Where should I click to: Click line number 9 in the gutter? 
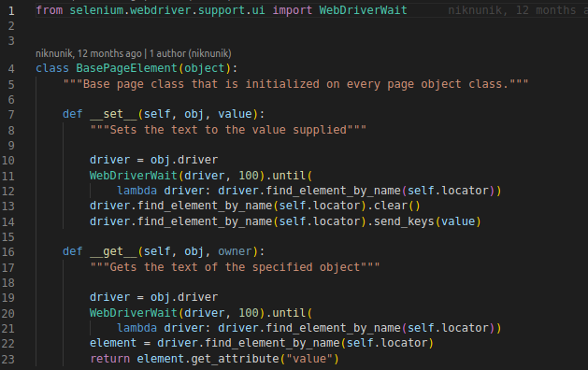(11, 146)
